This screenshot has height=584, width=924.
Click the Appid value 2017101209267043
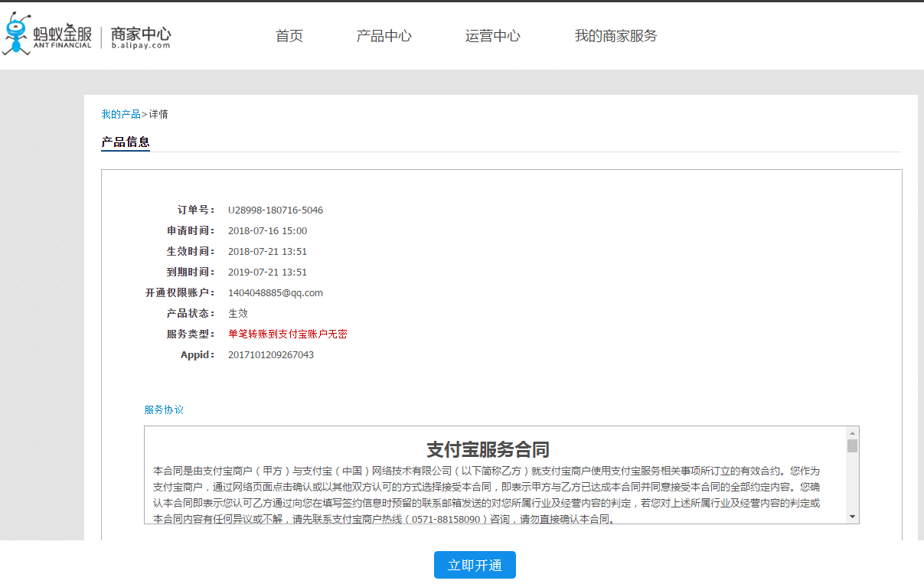pos(271,354)
